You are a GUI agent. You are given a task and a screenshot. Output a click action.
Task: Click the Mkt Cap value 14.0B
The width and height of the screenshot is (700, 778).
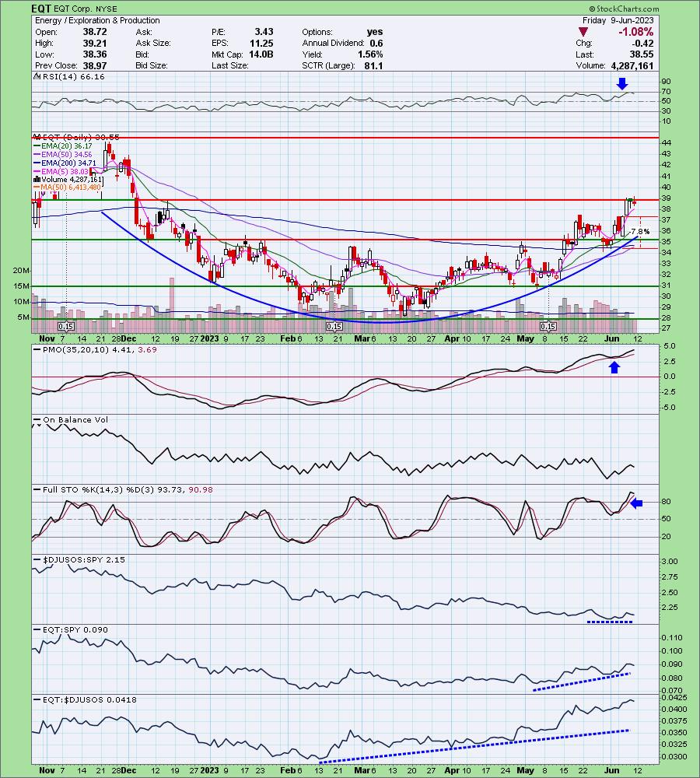(261, 54)
